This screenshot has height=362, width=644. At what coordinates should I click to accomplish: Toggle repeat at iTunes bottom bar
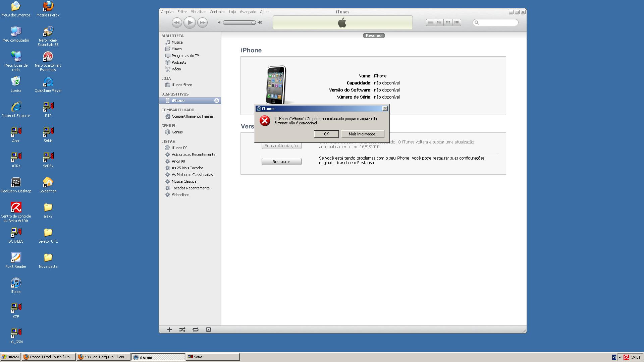(x=196, y=329)
